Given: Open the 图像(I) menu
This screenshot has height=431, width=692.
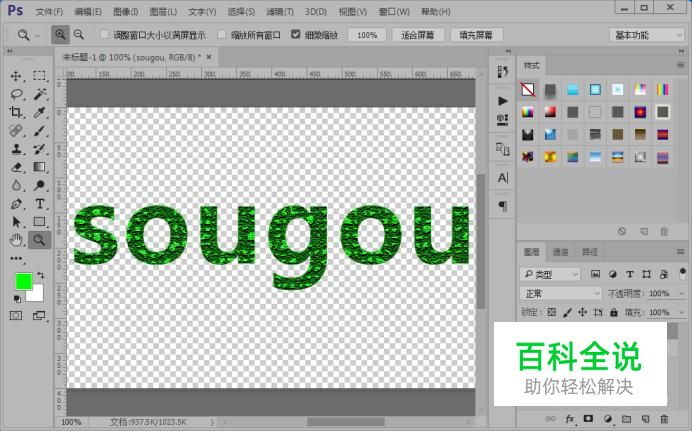Looking at the screenshot, I should tap(125, 12).
